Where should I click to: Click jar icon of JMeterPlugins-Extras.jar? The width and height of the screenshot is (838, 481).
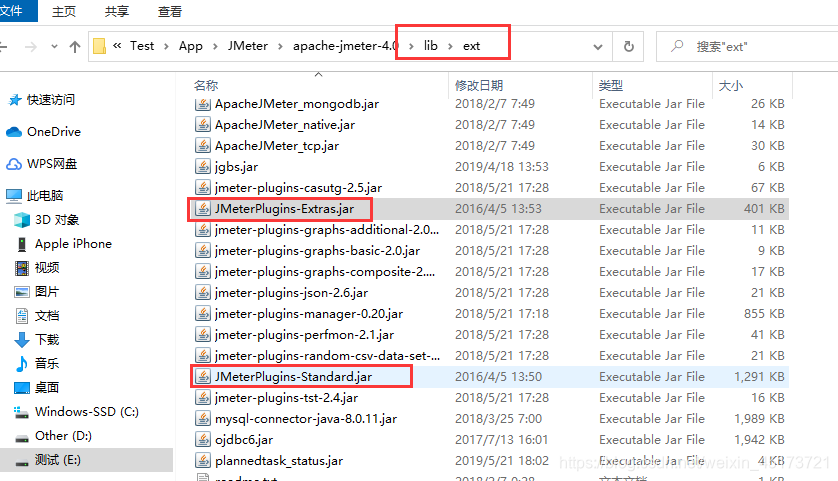tap(203, 208)
